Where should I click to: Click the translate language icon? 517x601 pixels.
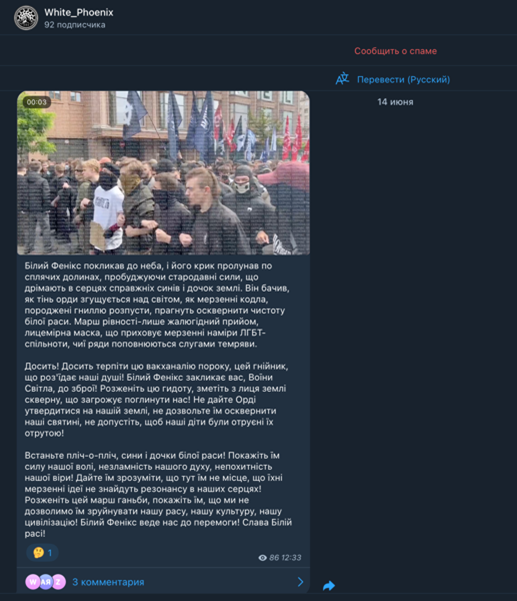pyautogui.click(x=342, y=79)
